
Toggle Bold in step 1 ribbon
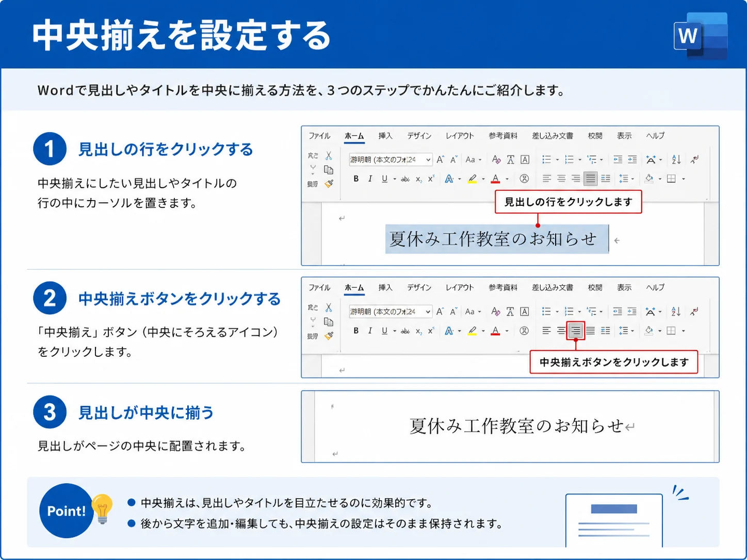click(x=356, y=179)
